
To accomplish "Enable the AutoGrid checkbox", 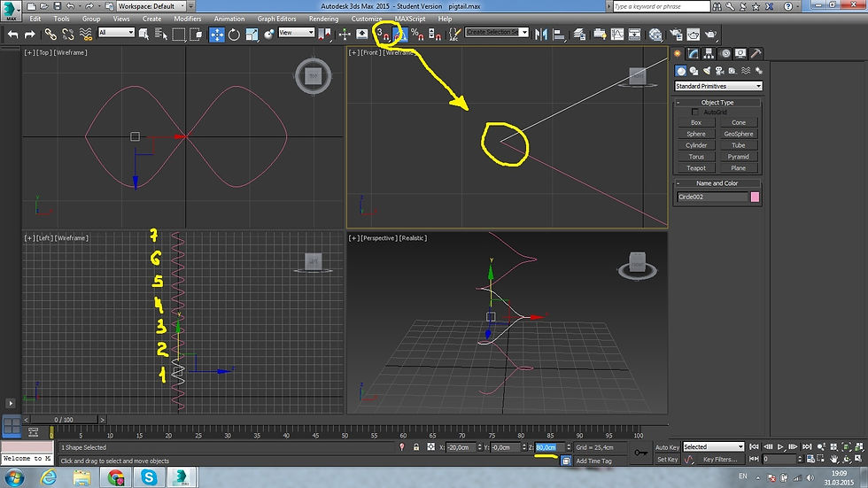I will tap(694, 112).
